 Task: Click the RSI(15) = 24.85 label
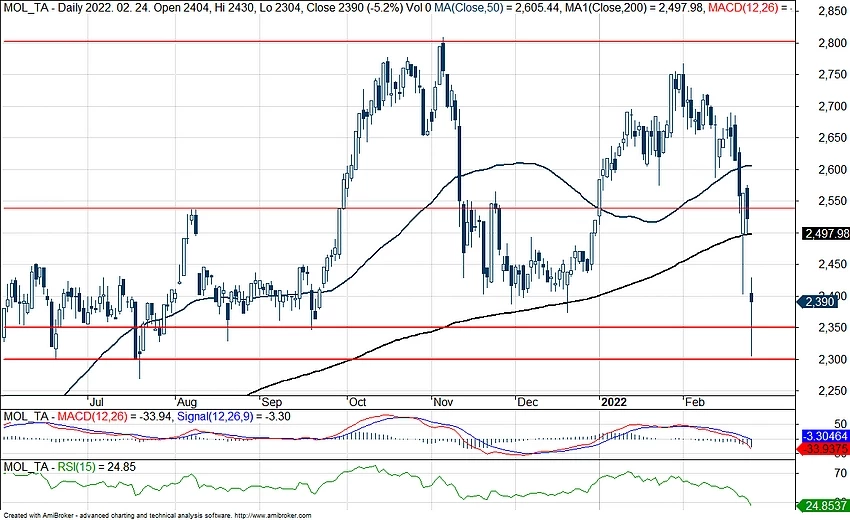click(x=98, y=467)
